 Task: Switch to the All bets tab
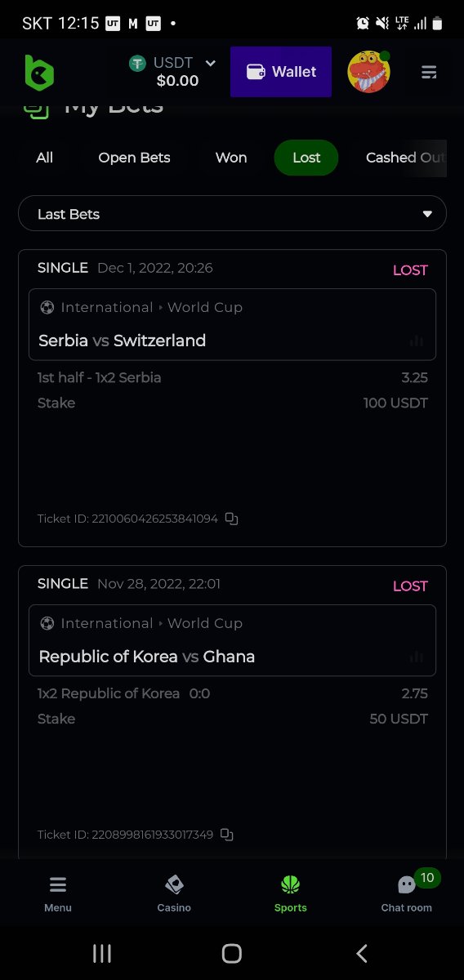pos(45,158)
